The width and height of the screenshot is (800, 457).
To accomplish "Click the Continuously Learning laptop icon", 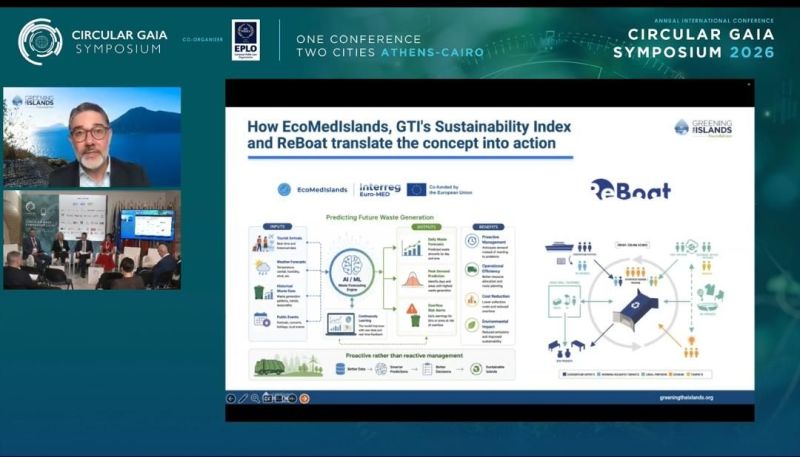I will (341, 324).
